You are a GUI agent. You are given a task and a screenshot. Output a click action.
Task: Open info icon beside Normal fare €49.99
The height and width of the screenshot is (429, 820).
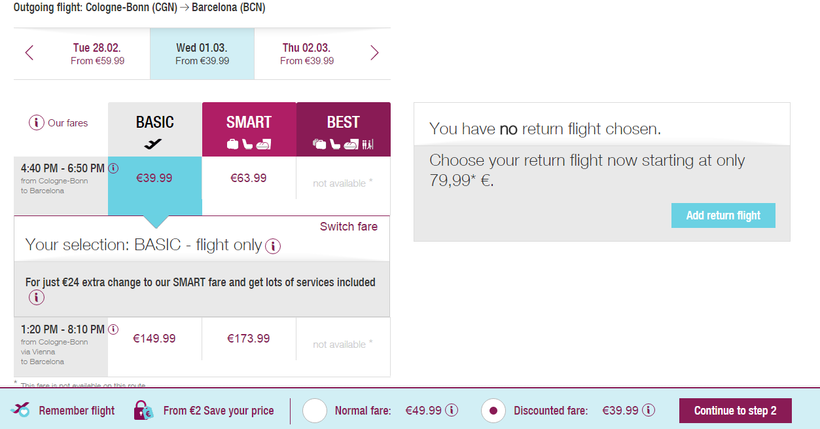click(x=452, y=410)
